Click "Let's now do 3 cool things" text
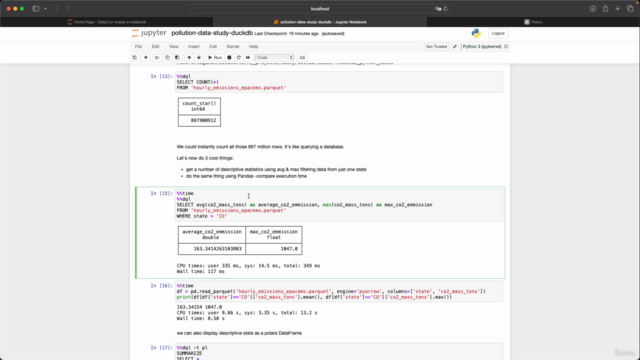 pos(205,158)
